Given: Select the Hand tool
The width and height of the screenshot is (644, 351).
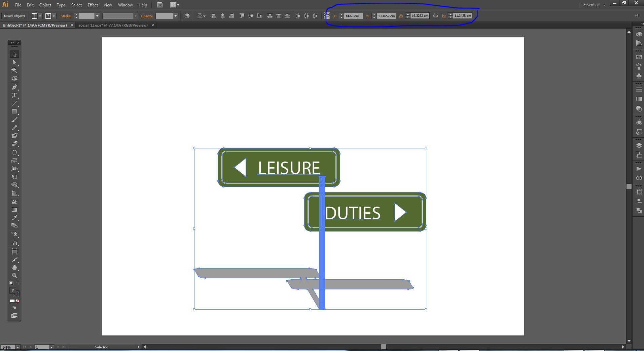Looking at the screenshot, I should [x=14, y=268].
